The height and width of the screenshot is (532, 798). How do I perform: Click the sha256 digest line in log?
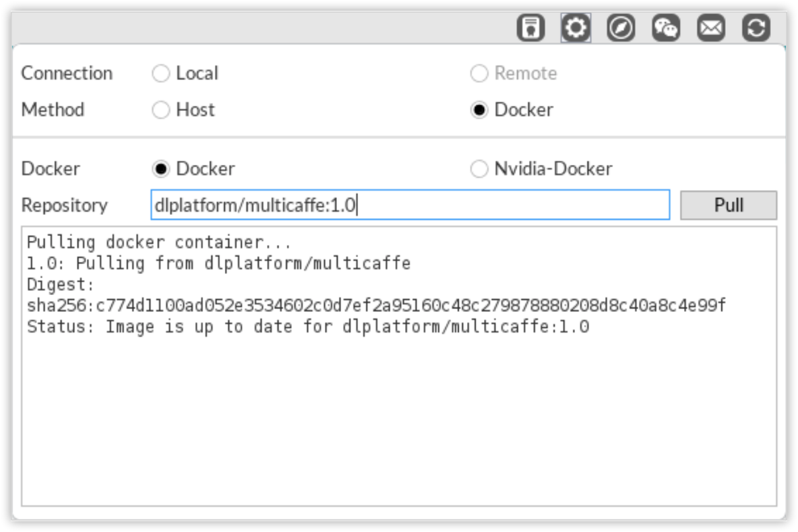pyautogui.click(x=376, y=306)
